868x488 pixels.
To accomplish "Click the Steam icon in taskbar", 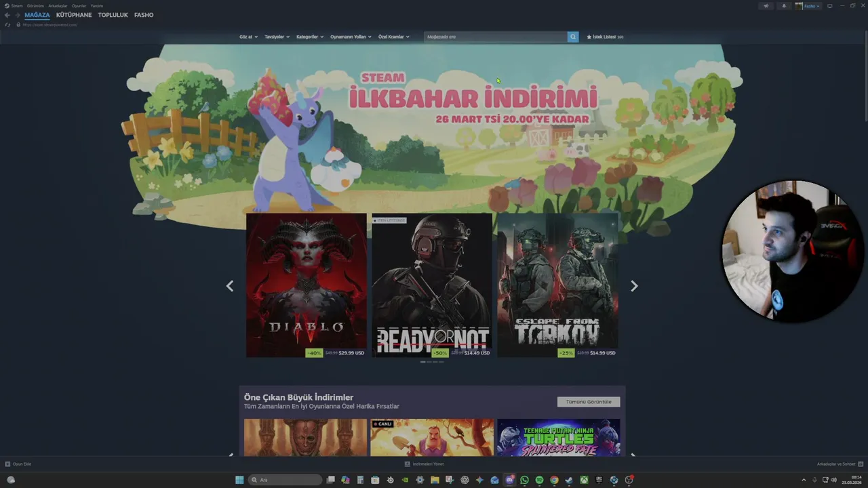I will click(569, 480).
